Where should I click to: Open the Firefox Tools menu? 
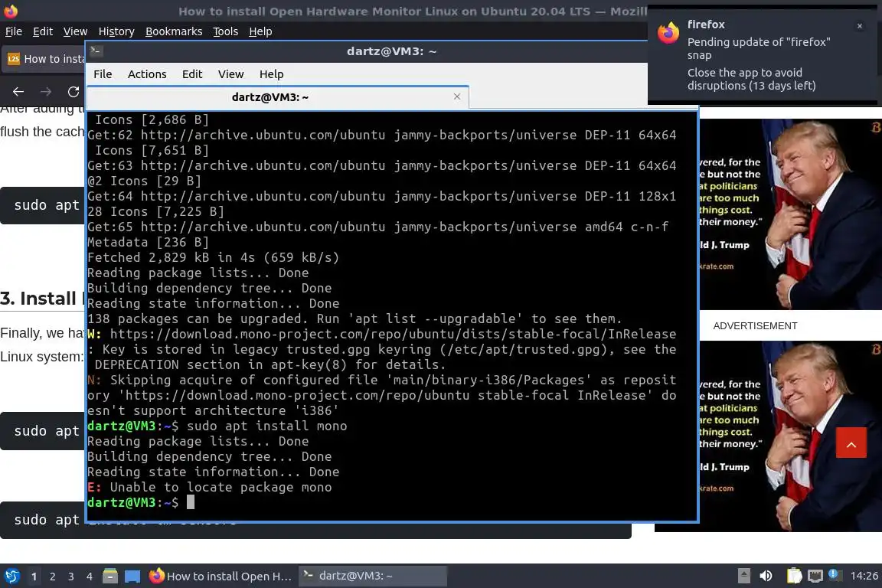pos(226,31)
